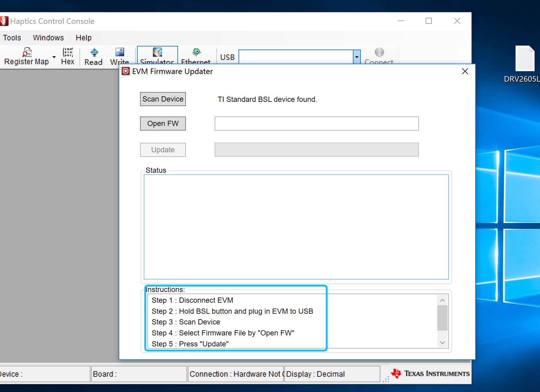Open the Windows menu
This screenshot has height=392, width=540.
tap(48, 38)
